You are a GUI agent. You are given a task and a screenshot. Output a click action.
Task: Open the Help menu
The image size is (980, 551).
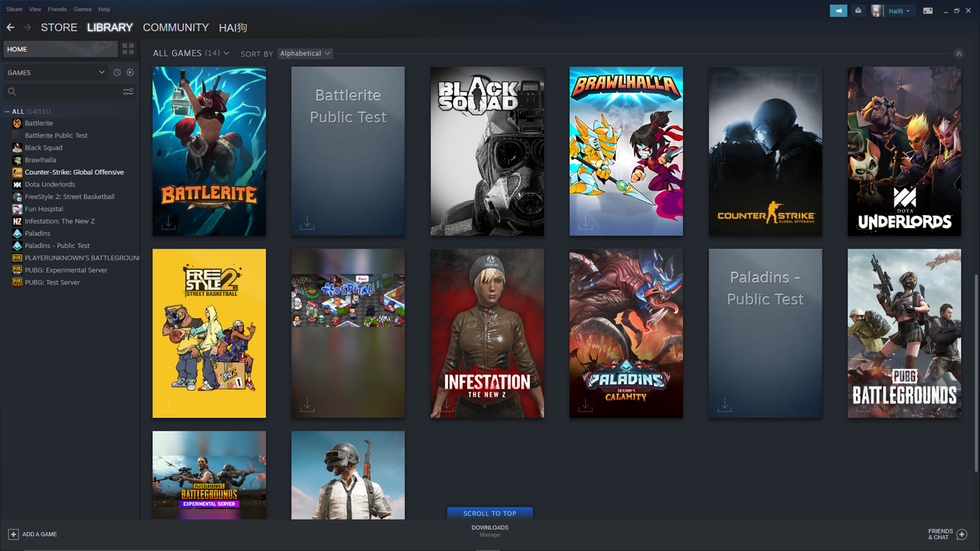(104, 9)
